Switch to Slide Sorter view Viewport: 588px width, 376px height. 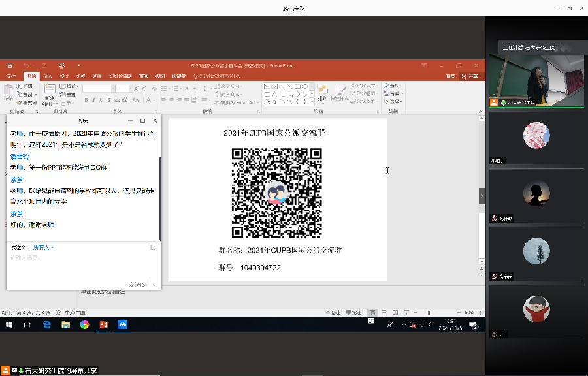pos(384,312)
